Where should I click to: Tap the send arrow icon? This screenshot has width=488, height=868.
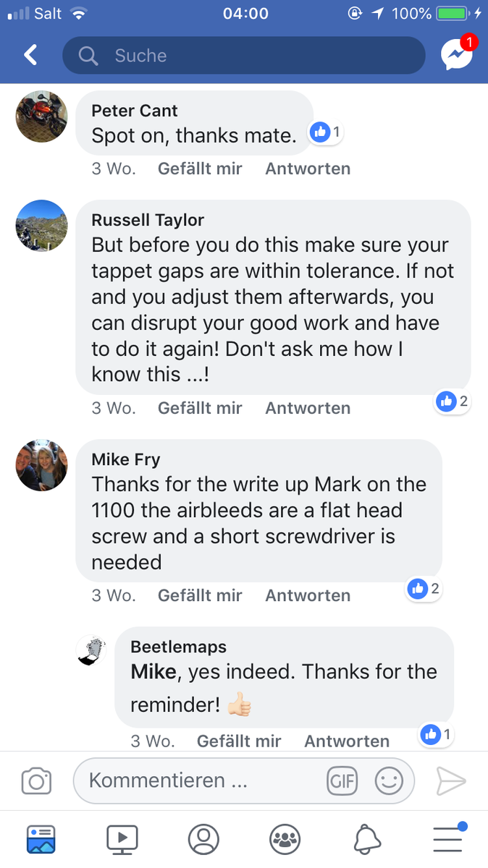tap(450, 781)
